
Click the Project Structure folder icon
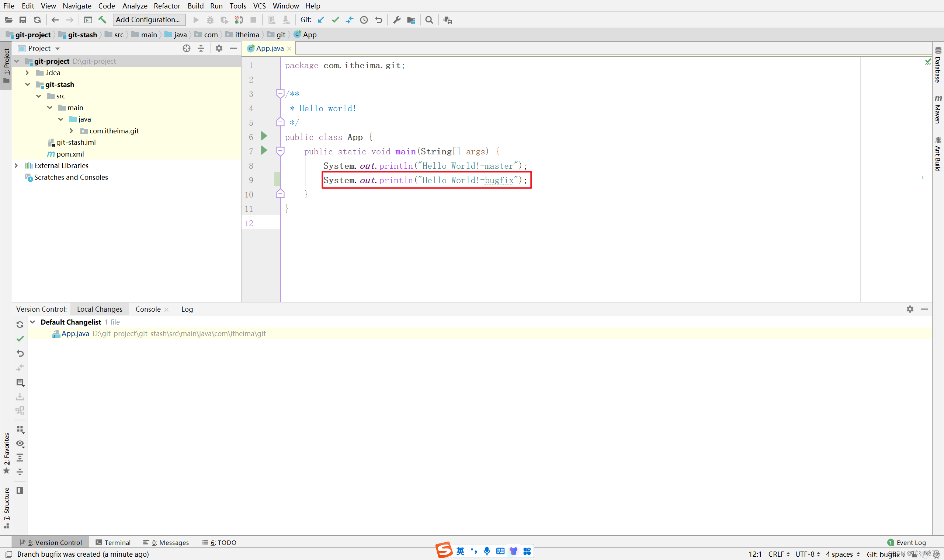coord(411,20)
